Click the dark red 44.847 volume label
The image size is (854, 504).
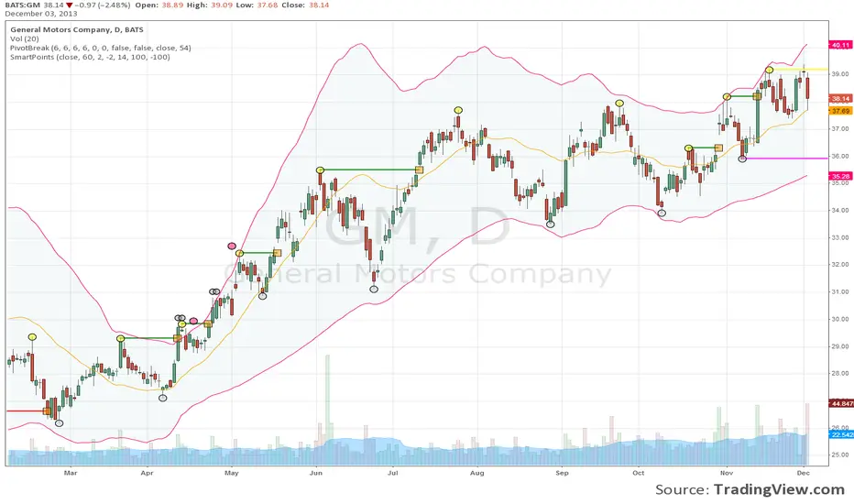(x=841, y=404)
